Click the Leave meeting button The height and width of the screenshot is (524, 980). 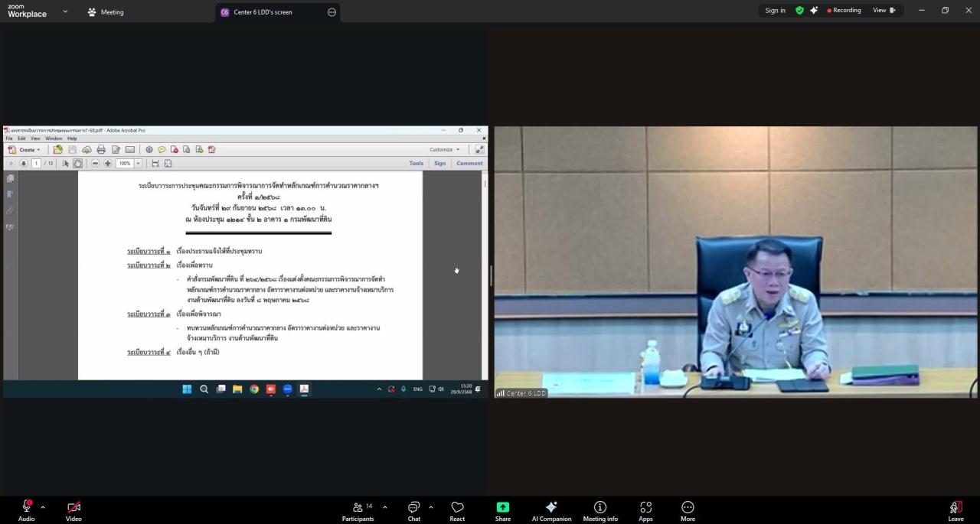coord(955,510)
